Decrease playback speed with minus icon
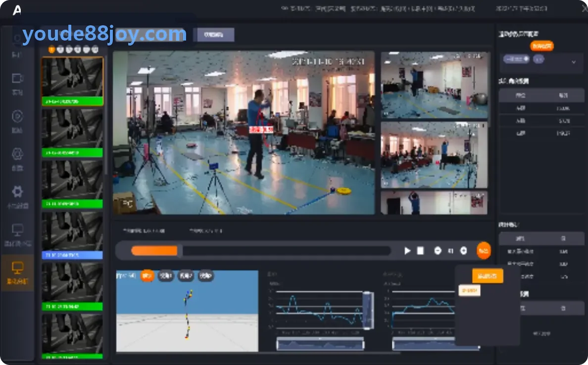Image resolution: width=588 pixels, height=365 pixels. pos(438,251)
